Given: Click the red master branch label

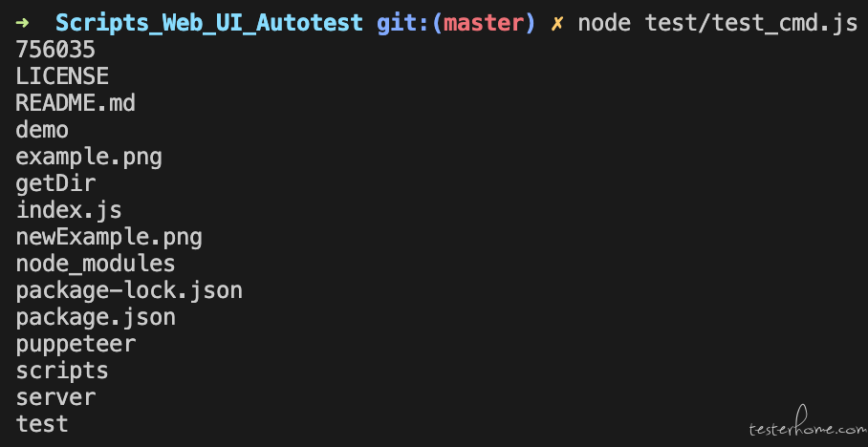Looking at the screenshot, I should pyautogui.click(x=484, y=24).
